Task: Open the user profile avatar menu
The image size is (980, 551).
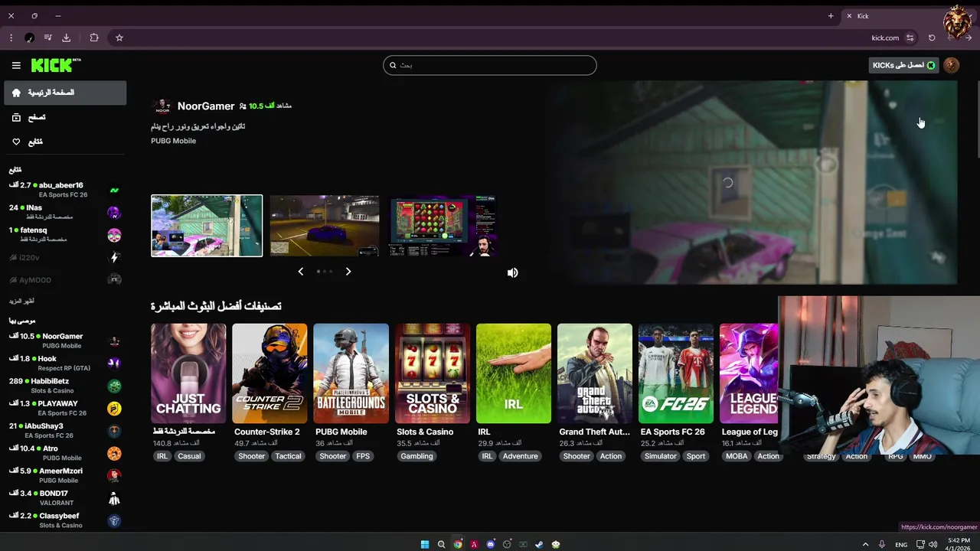Action: click(952, 65)
